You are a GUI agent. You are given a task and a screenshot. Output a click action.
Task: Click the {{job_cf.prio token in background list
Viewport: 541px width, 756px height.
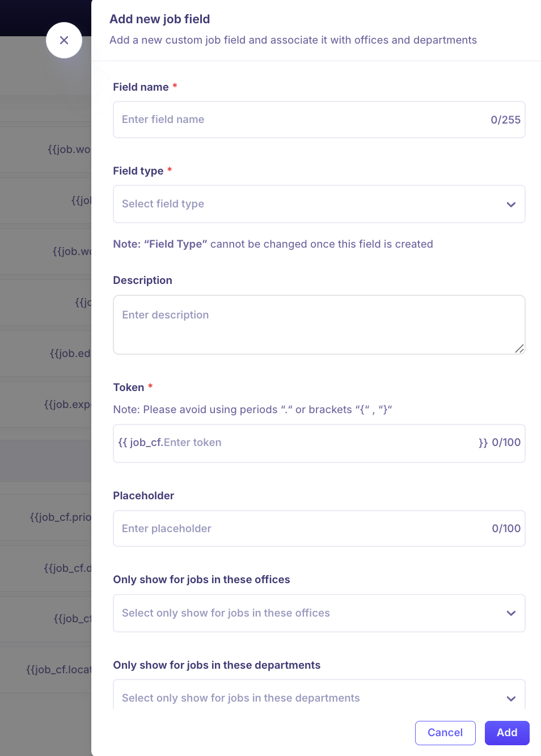coord(60,517)
